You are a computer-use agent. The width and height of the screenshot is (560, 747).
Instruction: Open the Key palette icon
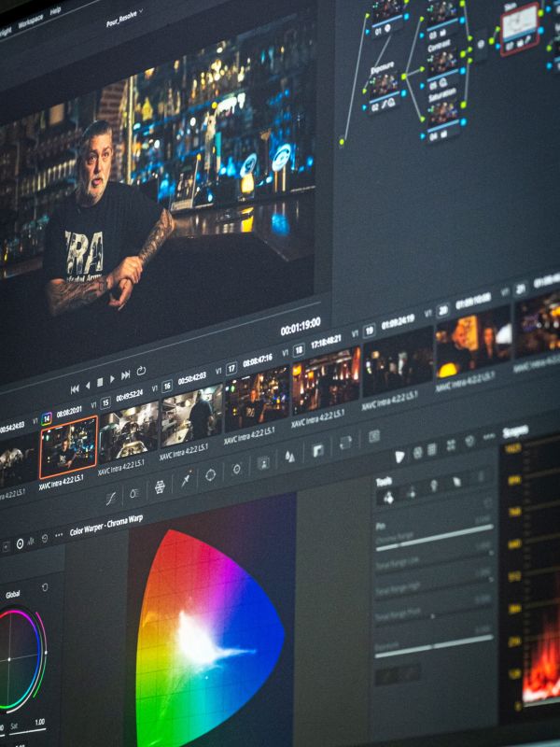pos(317,450)
